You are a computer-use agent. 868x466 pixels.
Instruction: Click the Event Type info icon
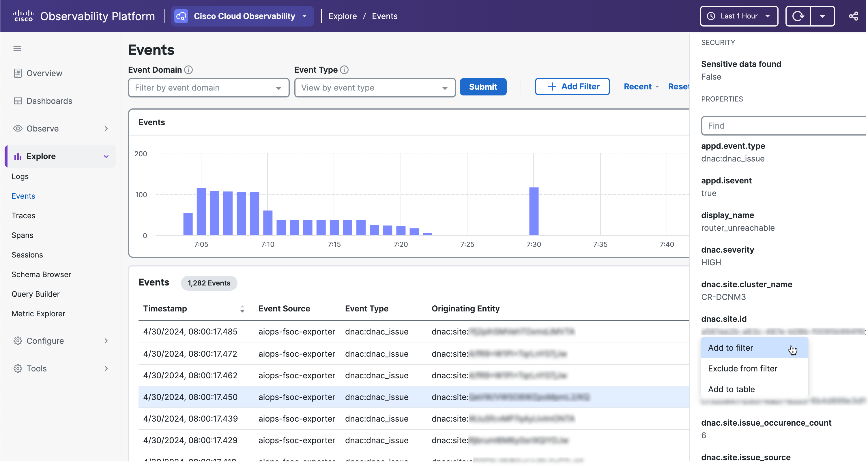pos(344,70)
